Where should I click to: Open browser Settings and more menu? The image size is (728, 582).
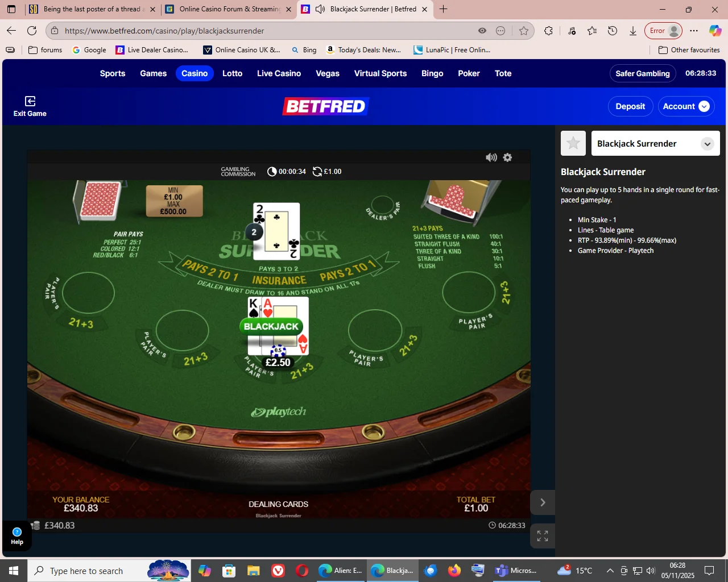[x=694, y=31]
